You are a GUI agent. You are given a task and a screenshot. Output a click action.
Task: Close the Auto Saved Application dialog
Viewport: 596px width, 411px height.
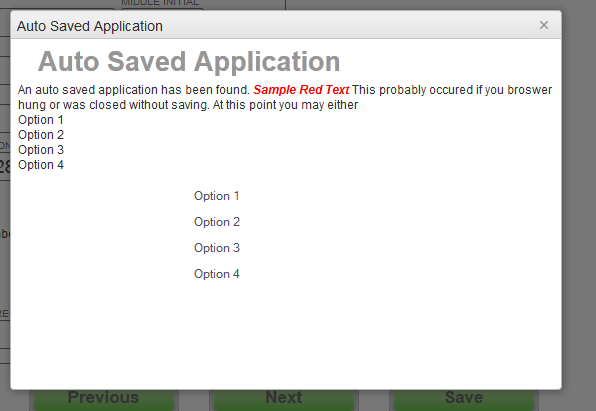(544, 25)
